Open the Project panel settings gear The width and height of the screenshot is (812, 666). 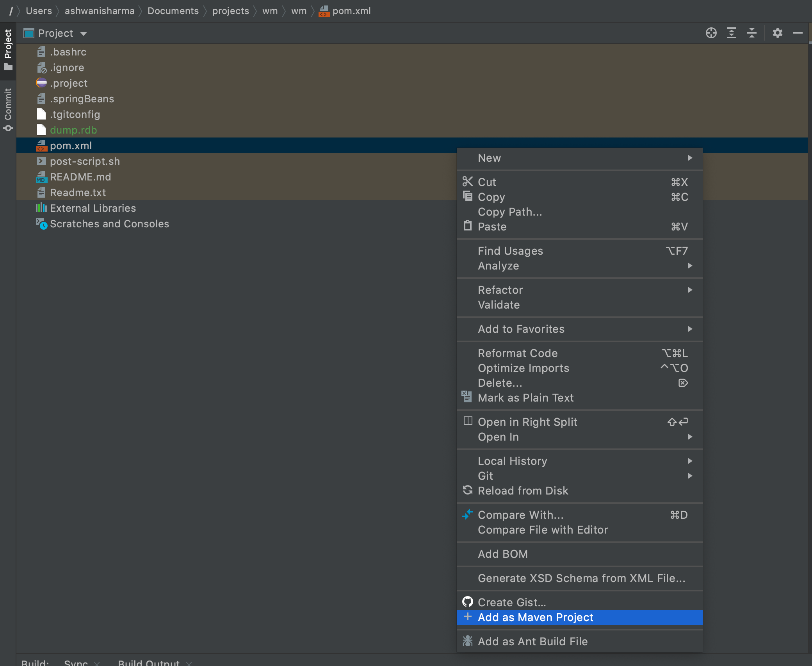coord(777,33)
